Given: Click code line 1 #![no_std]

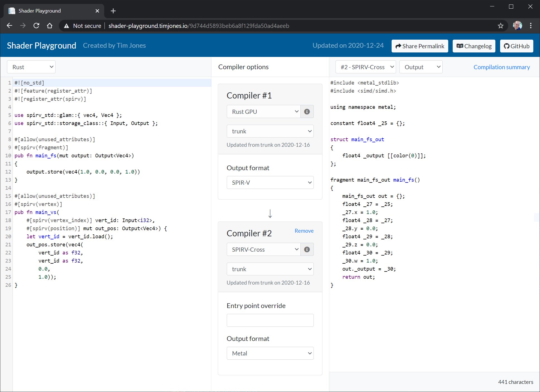Looking at the screenshot, I should [x=29, y=83].
